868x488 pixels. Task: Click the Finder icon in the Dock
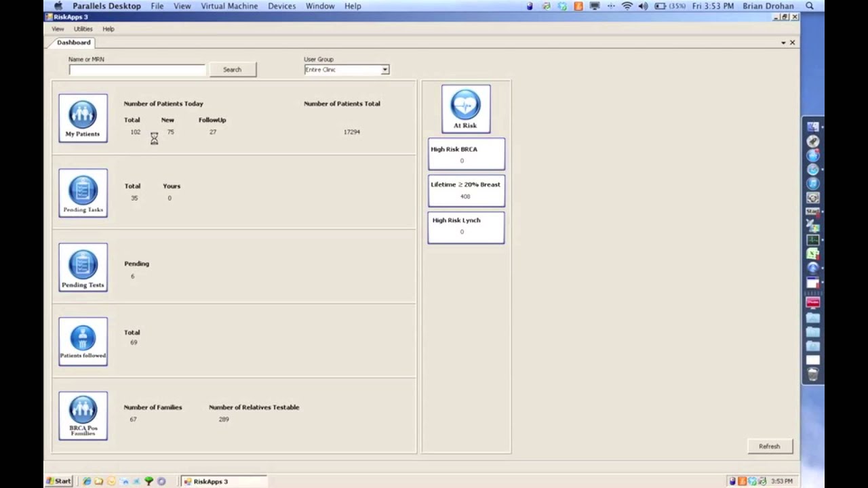(x=812, y=127)
